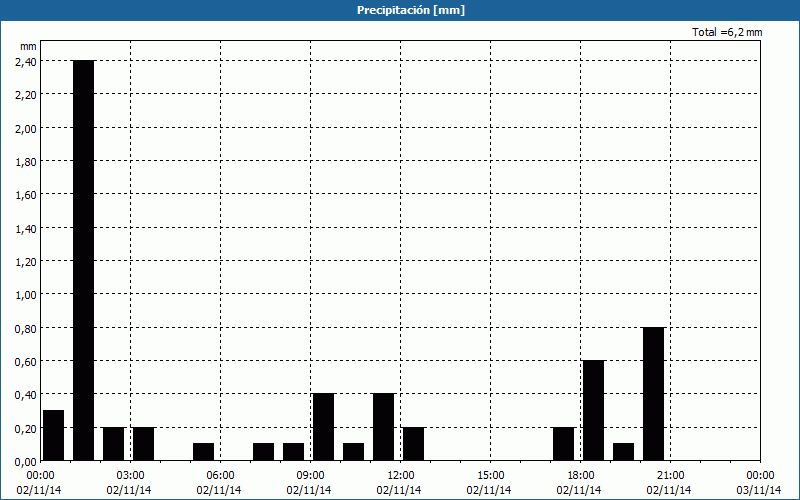Select the 0,80 mm bar before 21:00
Viewport: 800px width, 500px height.
click(654, 394)
